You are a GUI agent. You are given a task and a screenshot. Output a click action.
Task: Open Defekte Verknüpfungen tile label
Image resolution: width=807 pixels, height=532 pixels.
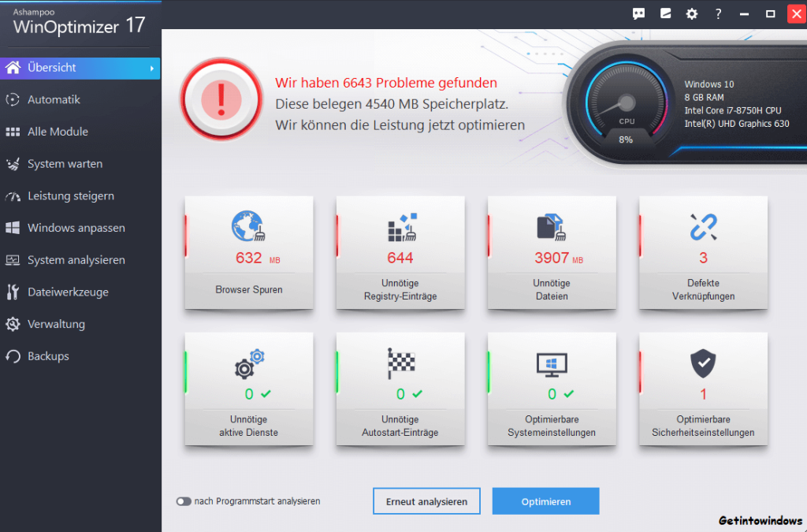pyautogui.click(x=703, y=290)
